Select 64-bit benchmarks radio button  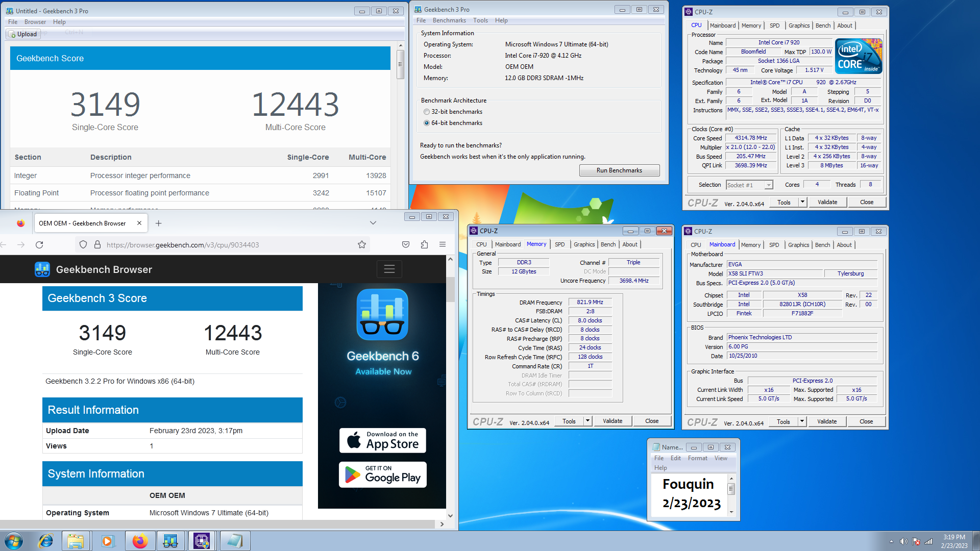click(427, 123)
